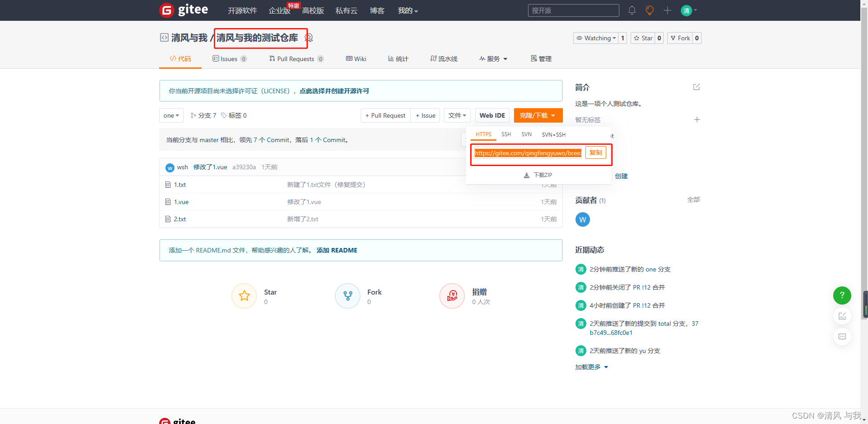Switch to the 代码 tab
This screenshot has height=424, width=868.
(x=180, y=59)
